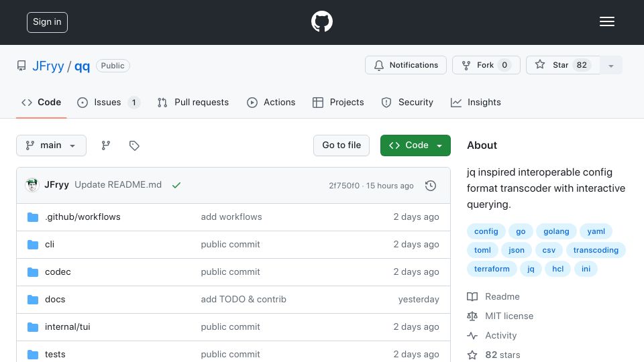Select the jq topic tag

tap(531, 269)
